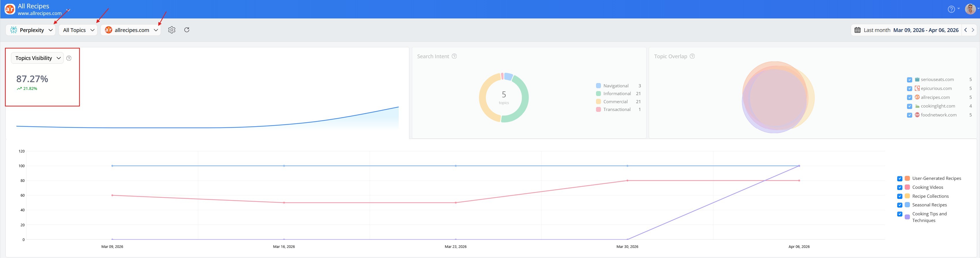Uncheck seriouseats.com in Topic Overlap
This screenshot has width=980, height=258.
tap(909, 80)
